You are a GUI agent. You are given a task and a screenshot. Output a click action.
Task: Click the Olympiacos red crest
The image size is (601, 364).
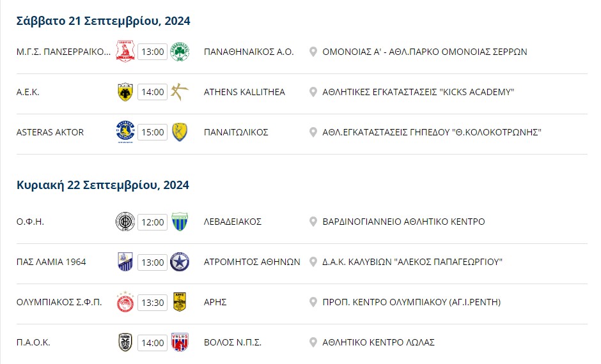click(125, 302)
